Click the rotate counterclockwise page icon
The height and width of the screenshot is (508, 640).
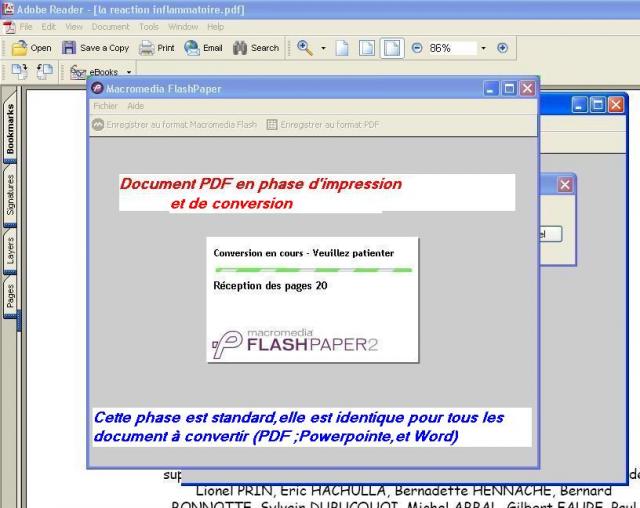(44, 72)
